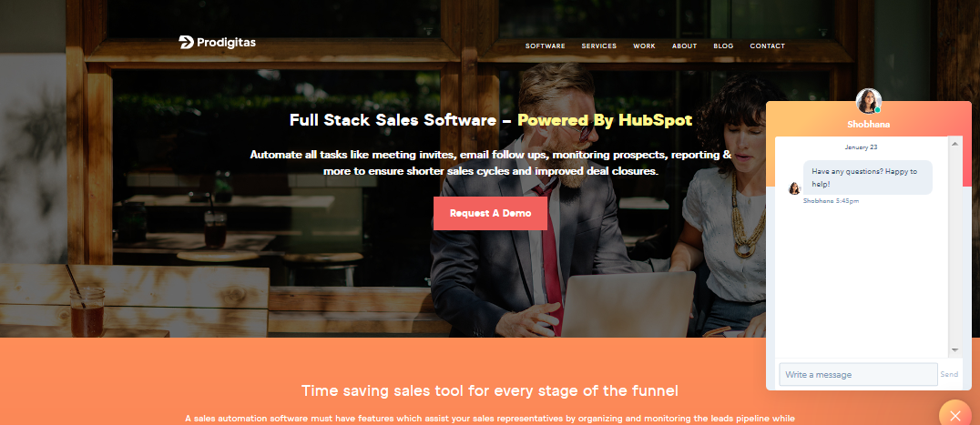Open the Software menu item
The width and height of the screenshot is (980, 425).
[545, 46]
